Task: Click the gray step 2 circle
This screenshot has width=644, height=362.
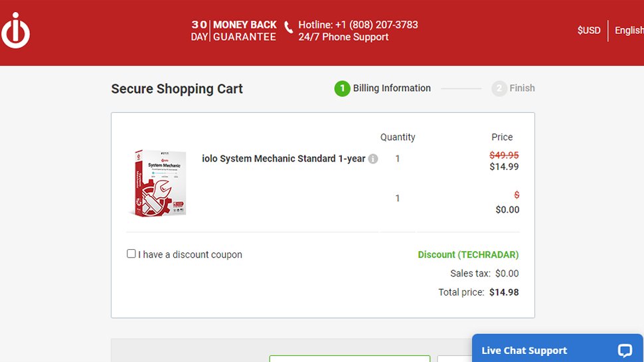Action: (x=499, y=88)
